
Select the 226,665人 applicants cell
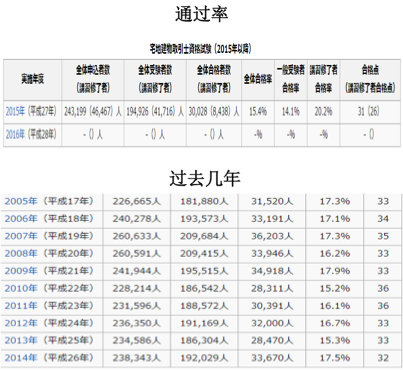point(137,201)
